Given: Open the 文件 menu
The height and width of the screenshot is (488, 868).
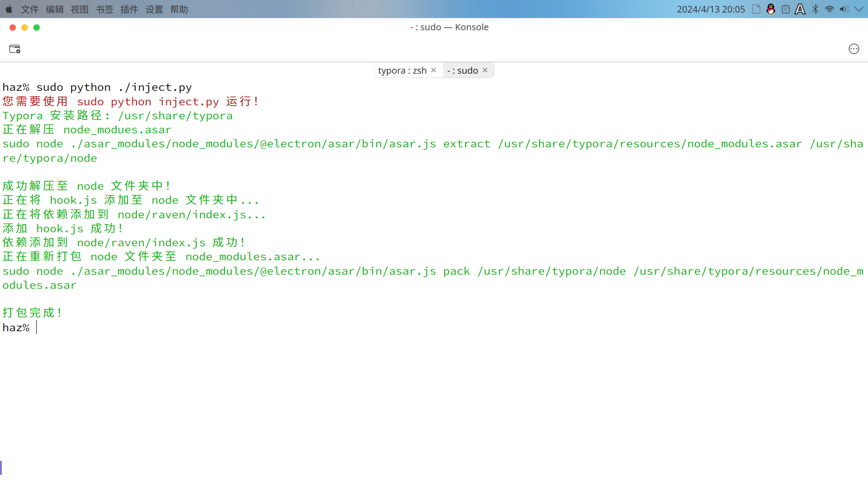Looking at the screenshot, I should tap(30, 9).
